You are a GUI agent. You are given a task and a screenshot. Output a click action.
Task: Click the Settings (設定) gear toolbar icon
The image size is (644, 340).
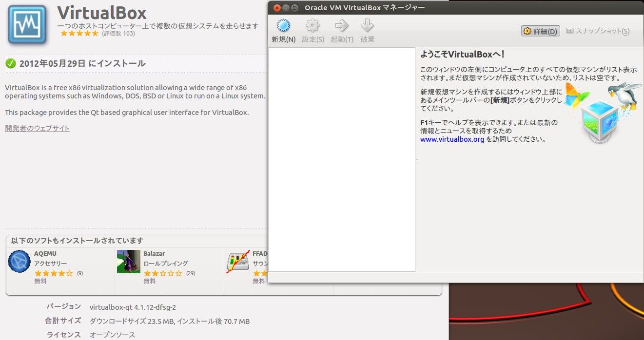coord(312,25)
